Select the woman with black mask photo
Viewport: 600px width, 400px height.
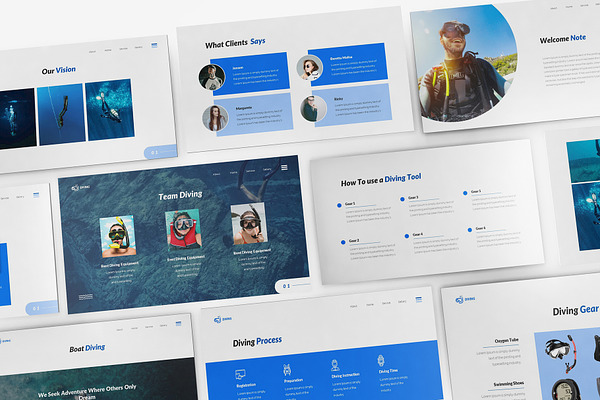tap(249, 224)
